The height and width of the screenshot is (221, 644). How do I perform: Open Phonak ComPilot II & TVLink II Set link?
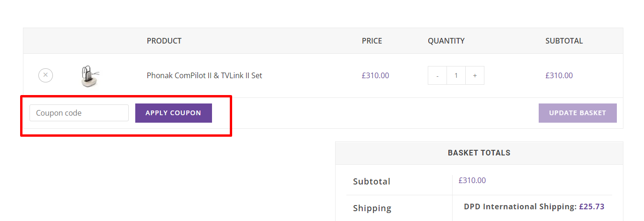point(205,75)
